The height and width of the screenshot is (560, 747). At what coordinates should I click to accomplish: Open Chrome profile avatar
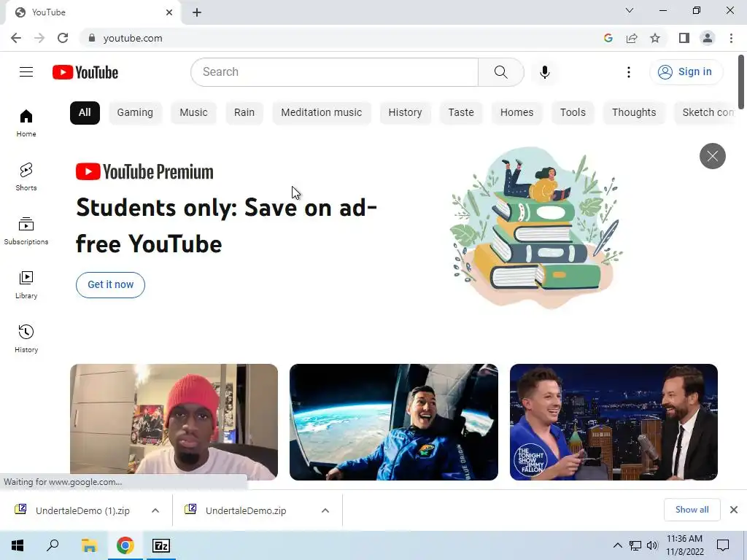pos(708,38)
